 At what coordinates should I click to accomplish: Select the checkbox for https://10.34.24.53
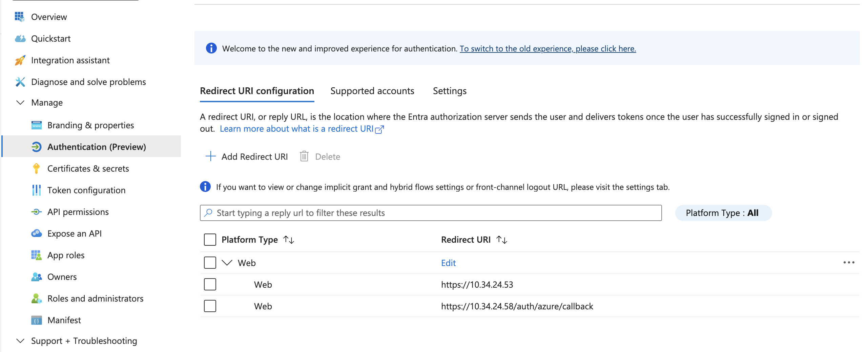point(210,284)
